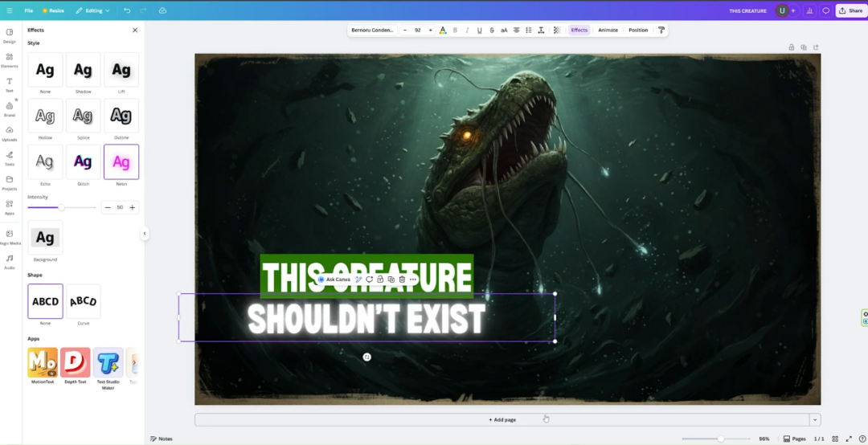Open the analytics bar chart icon
Image resolution: width=868 pixels, height=445 pixels.
(x=810, y=10)
